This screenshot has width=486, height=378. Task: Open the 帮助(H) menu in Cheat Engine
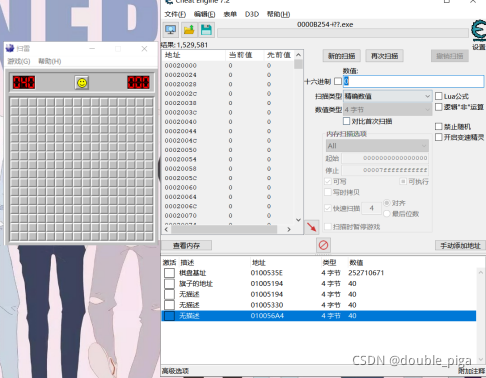coord(278,14)
